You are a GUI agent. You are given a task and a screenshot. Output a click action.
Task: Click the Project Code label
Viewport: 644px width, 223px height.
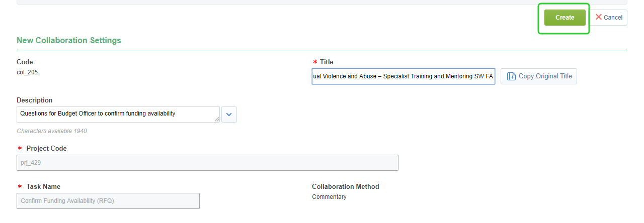pyautogui.click(x=46, y=149)
